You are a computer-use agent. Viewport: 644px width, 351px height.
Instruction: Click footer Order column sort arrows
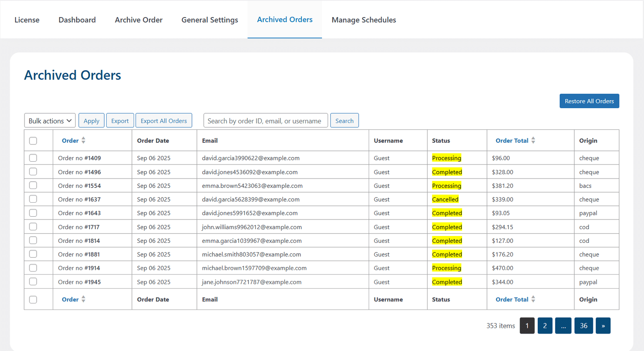[83, 299]
